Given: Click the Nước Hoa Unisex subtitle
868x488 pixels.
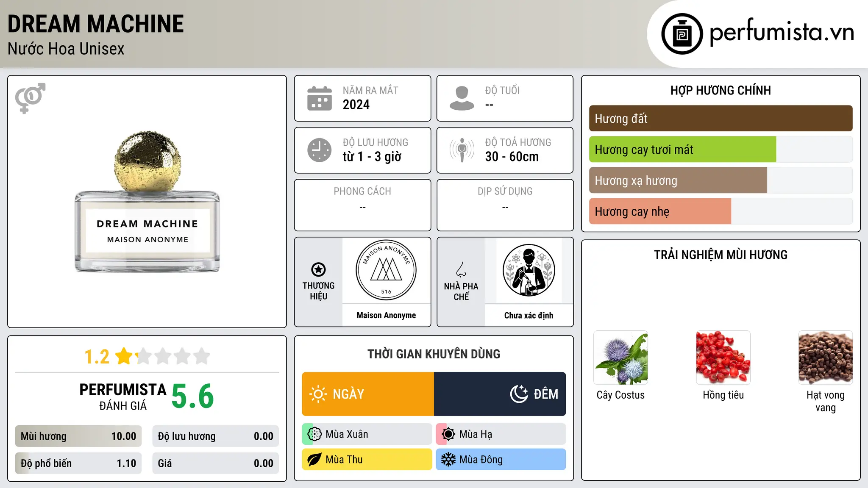Looking at the screenshot, I should [x=66, y=49].
